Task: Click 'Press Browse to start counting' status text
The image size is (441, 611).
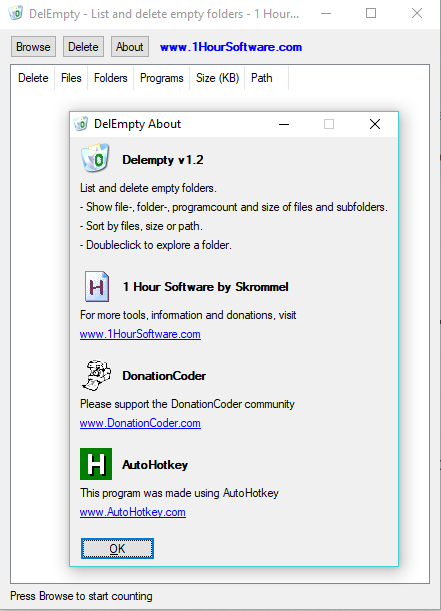Action: (x=81, y=596)
